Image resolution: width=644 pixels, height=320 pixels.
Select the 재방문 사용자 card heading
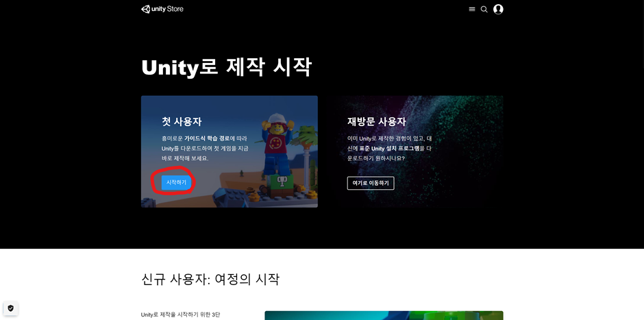coord(377,121)
